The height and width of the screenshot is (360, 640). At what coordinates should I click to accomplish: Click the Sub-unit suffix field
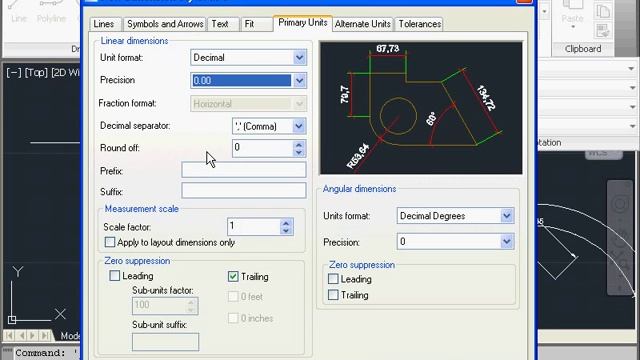[x=165, y=342]
